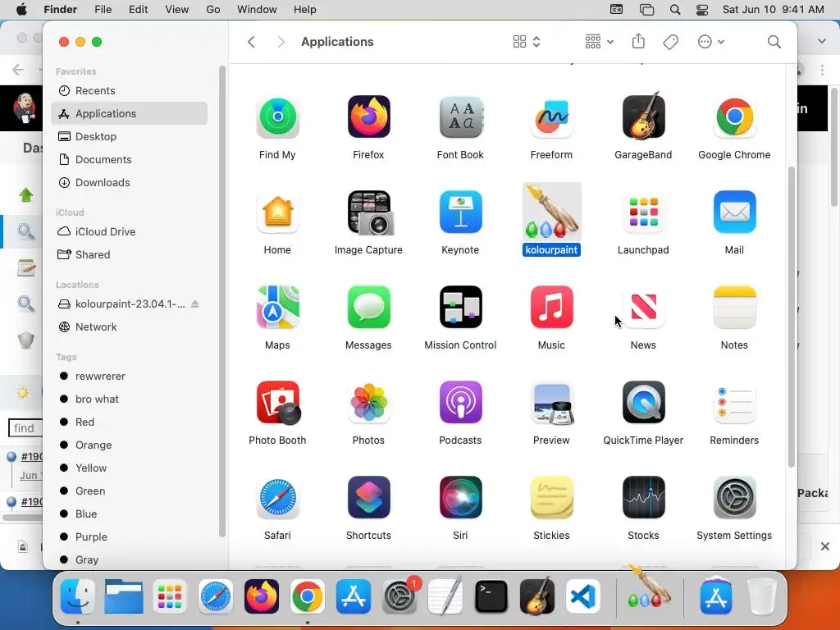
Task: Select the Music app icon
Action: click(x=551, y=307)
